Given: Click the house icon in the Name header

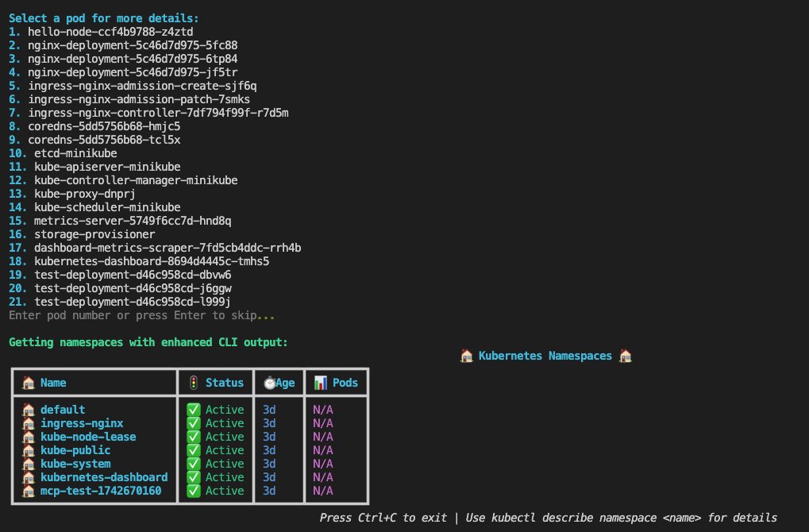Looking at the screenshot, I should coord(26,382).
